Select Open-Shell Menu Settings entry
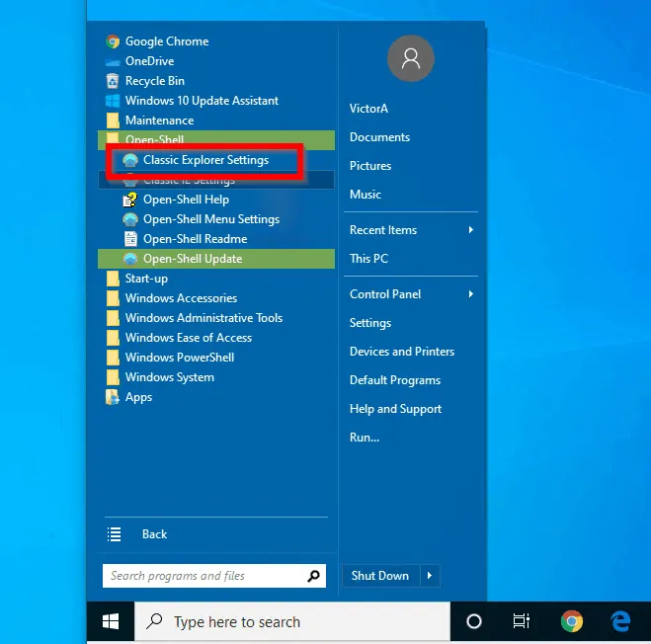Screen dimensions: 651x644 [210, 219]
